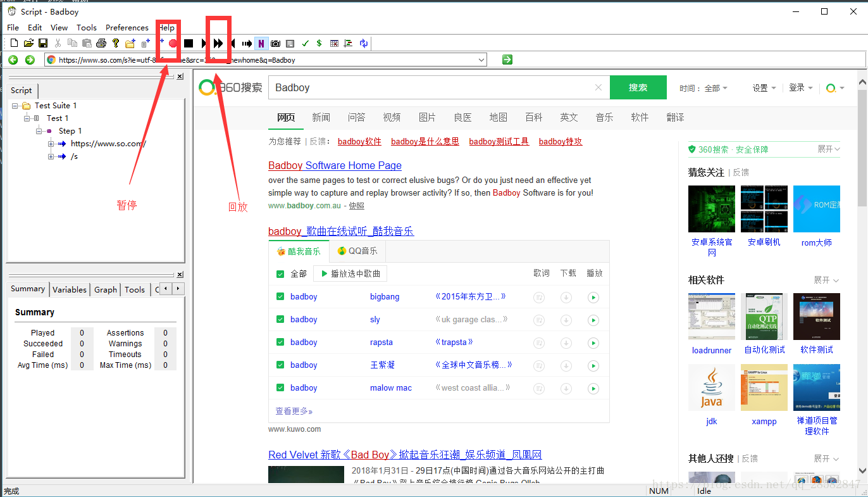Uncheck the badboy rapsta song checkbox

coord(280,342)
